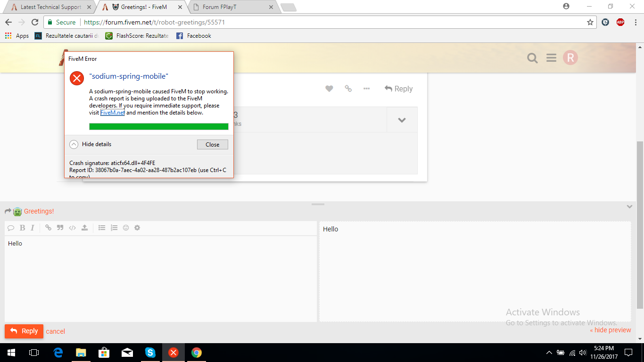Open Adblock Plus extension icon
This screenshot has height=362, width=644.
point(620,22)
